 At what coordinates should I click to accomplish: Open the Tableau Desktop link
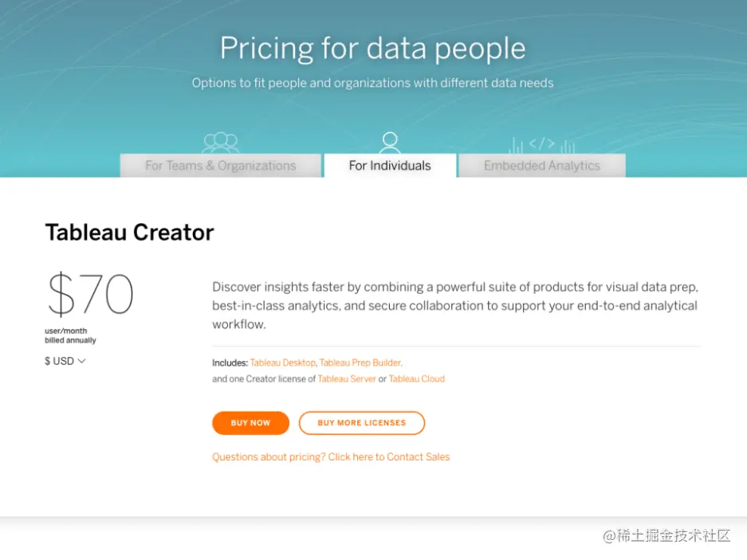(283, 363)
